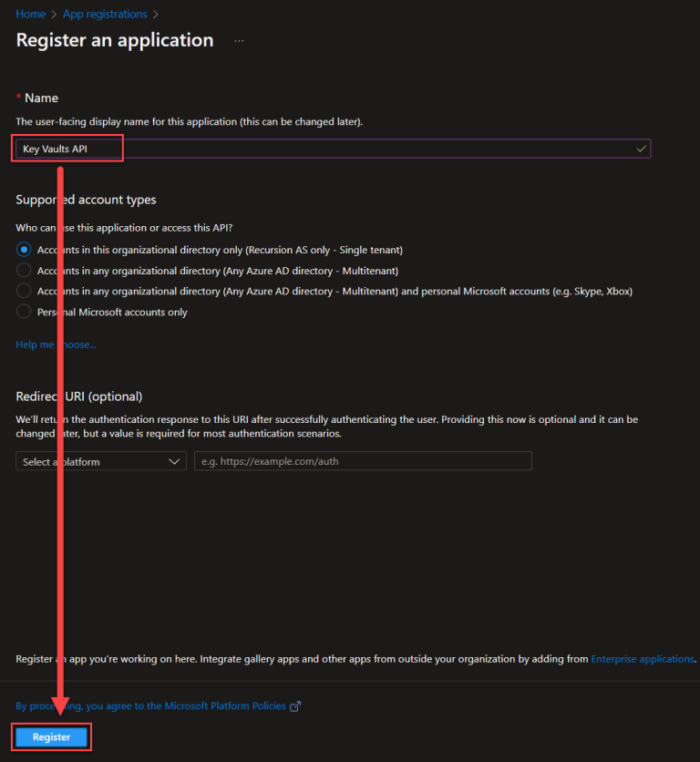Select the Any Azure AD directory Multitenant option
This screenshot has height=762, width=700.
[22, 270]
